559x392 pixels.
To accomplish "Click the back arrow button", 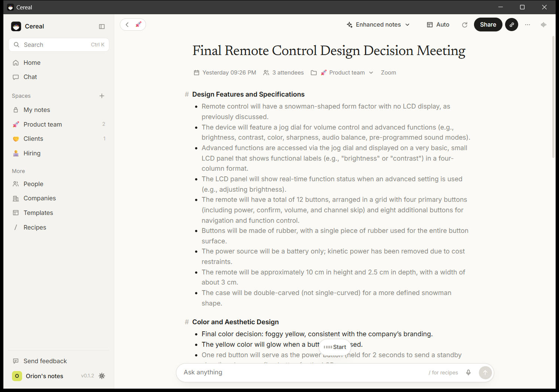I will pyautogui.click(x=127, y=25).
